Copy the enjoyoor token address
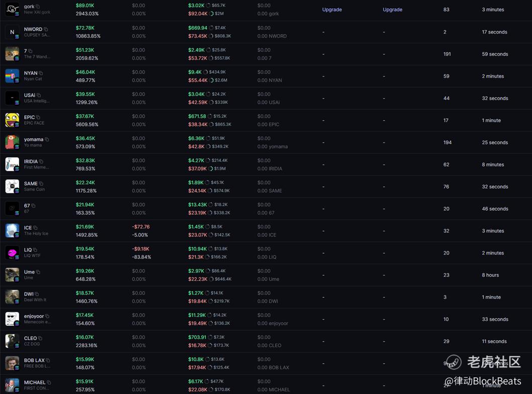 click(x=47, y=317)
